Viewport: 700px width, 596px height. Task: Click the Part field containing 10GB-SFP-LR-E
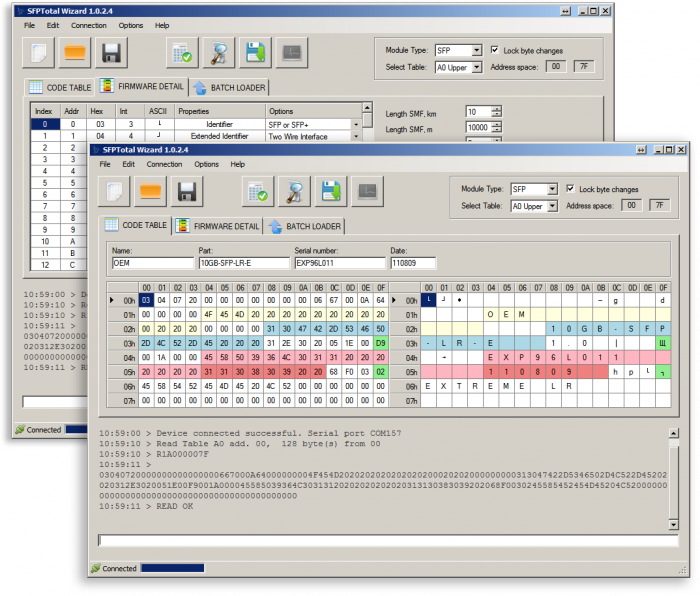point(244,263)
